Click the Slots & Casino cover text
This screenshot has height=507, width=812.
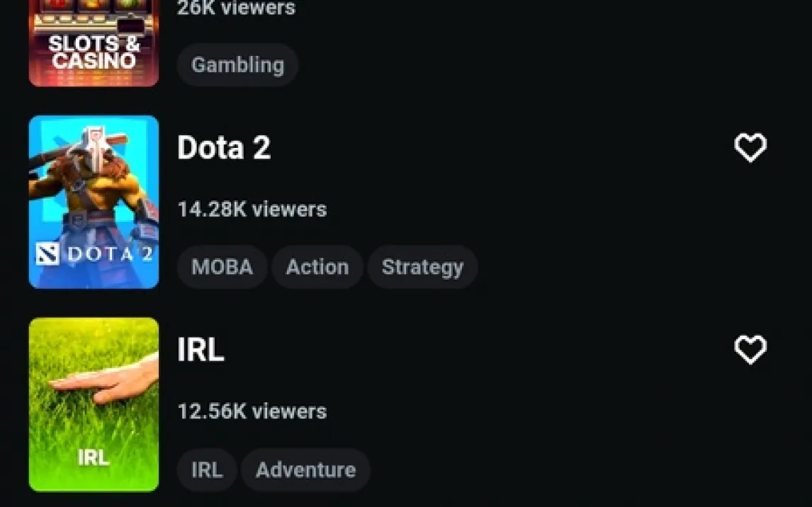pos(94,52)
